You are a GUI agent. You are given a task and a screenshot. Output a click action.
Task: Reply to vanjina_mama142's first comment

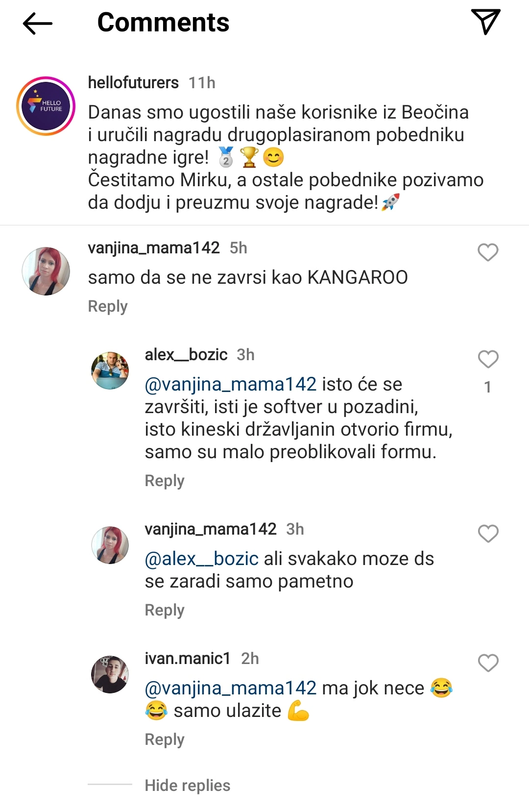click(x=107, y=306)
